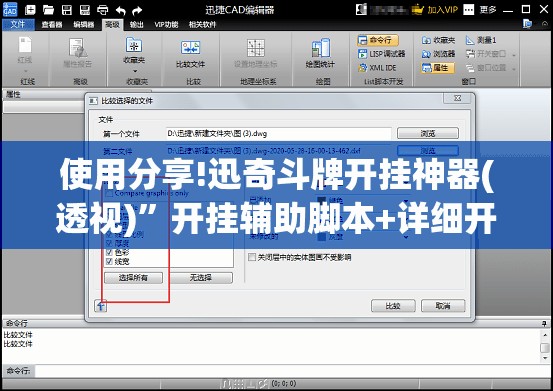The height and width of the screenshot is (391, 553).
Task: Switch to the 输出 tab
Action: (x=136, y=24)
